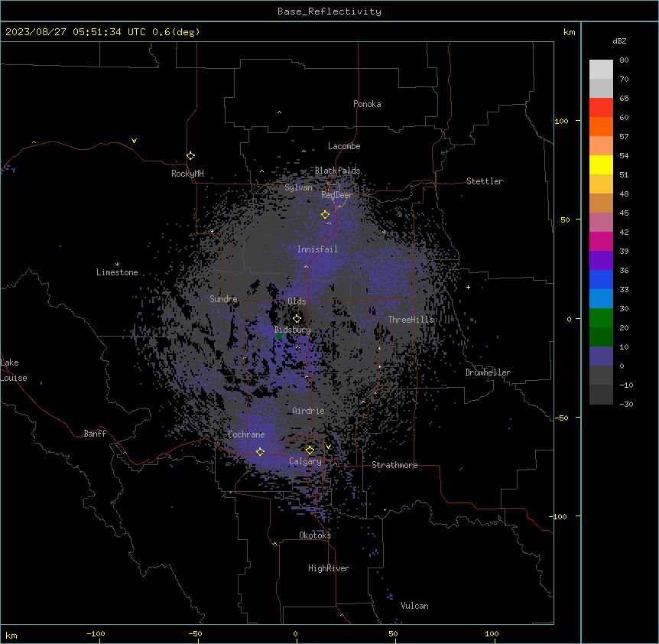The image size is (659, 644).
Task: Click the Strathmore city label
Action: (x=394, y=465)
